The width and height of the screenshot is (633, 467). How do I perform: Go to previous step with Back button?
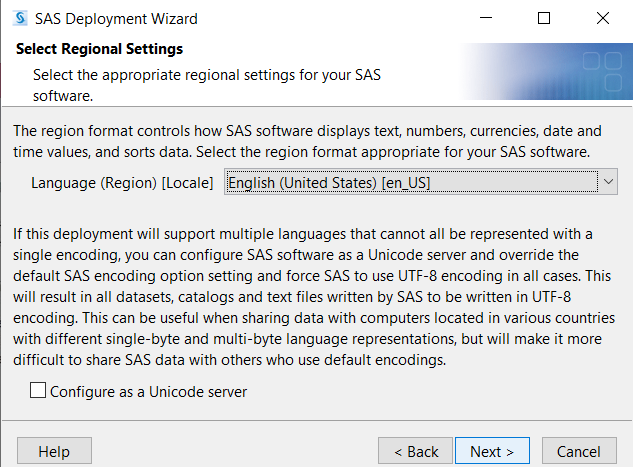click(x=415, y=451)
